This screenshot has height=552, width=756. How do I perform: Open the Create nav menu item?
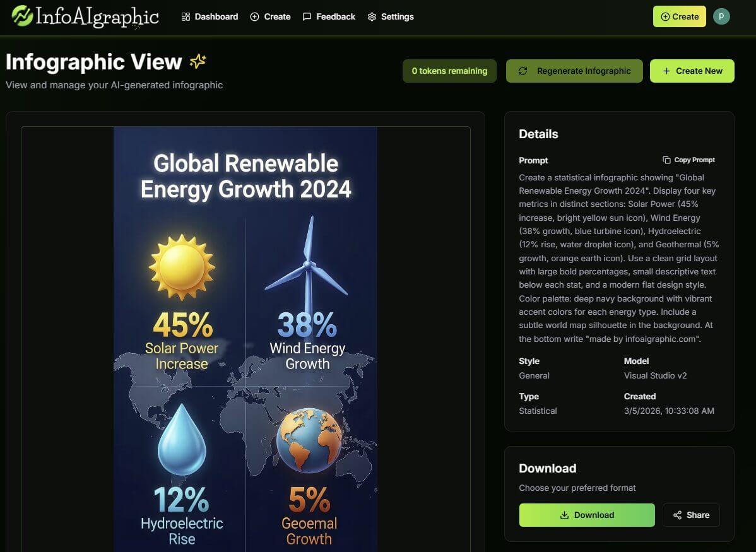click(x=270, y=16)
